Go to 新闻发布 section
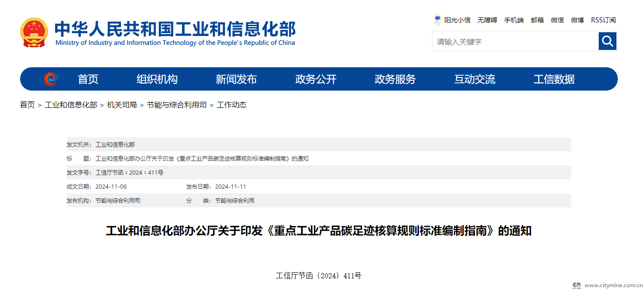 point(236,79)
